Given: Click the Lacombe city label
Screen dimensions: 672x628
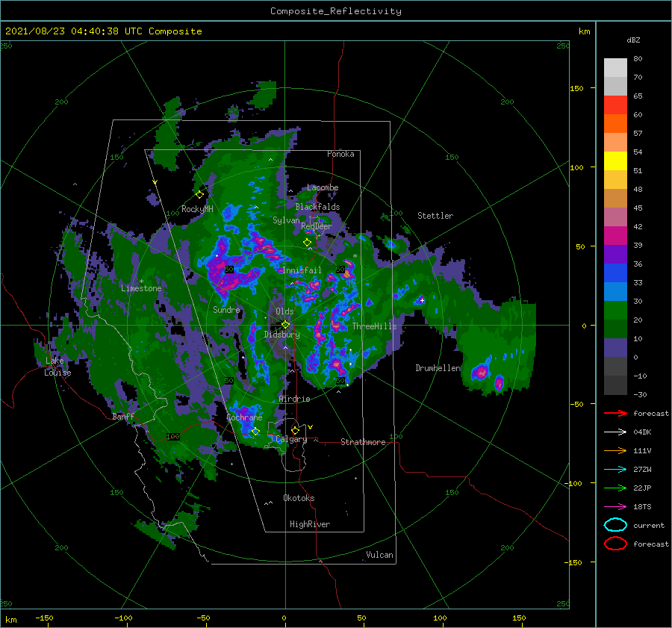Looking at the screenshot, I should click(323, 187).
